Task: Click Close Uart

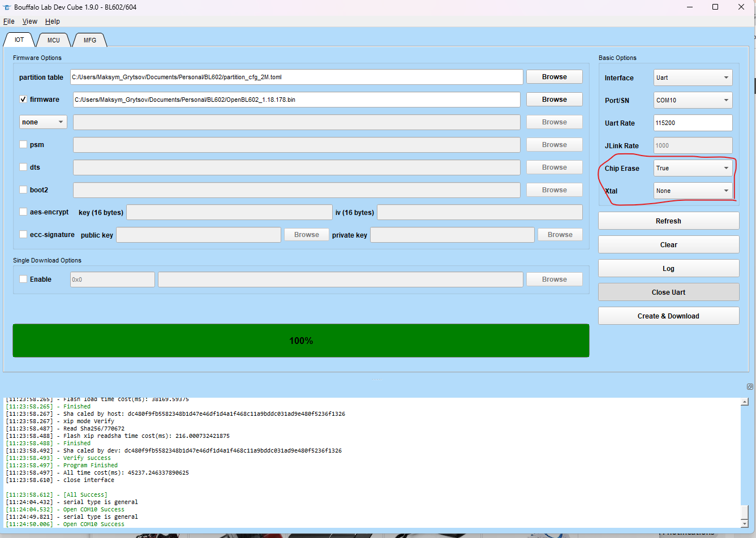Action: [x=668, y=292]
